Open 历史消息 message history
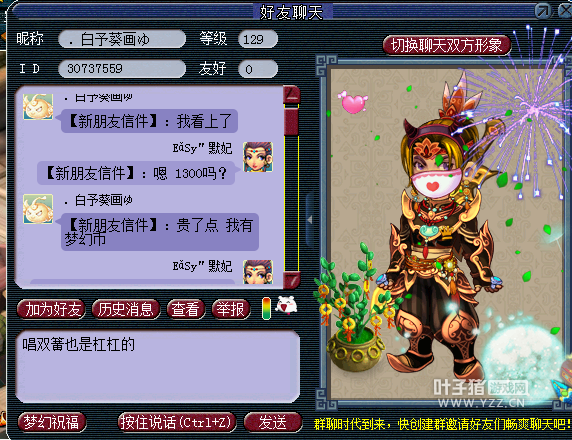This screenshot has width=572, height=440. coord(125,309)
